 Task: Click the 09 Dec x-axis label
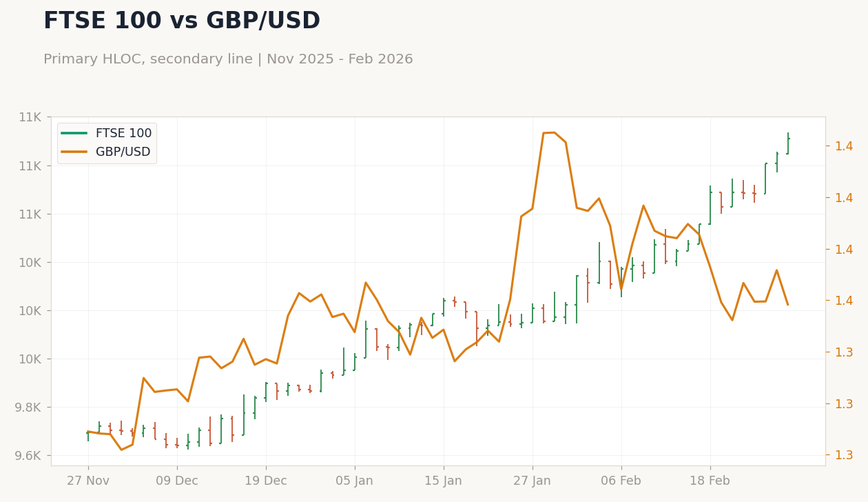(x=177, y=481)
